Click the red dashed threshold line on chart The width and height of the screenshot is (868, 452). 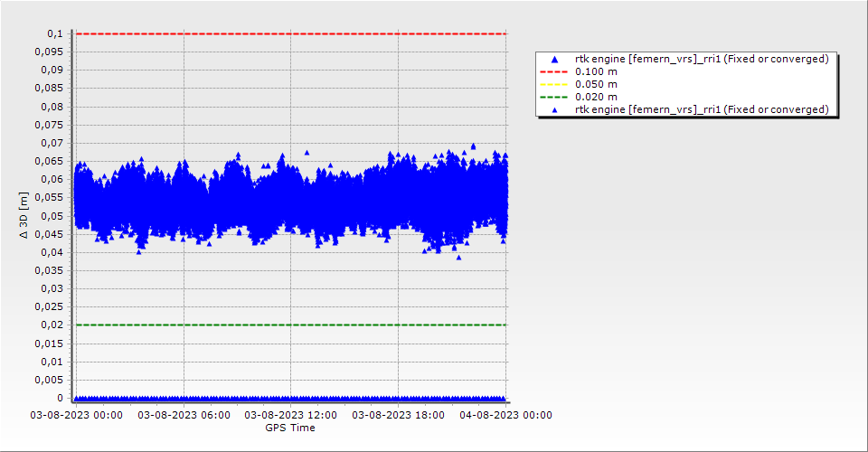tap(289, 33)
